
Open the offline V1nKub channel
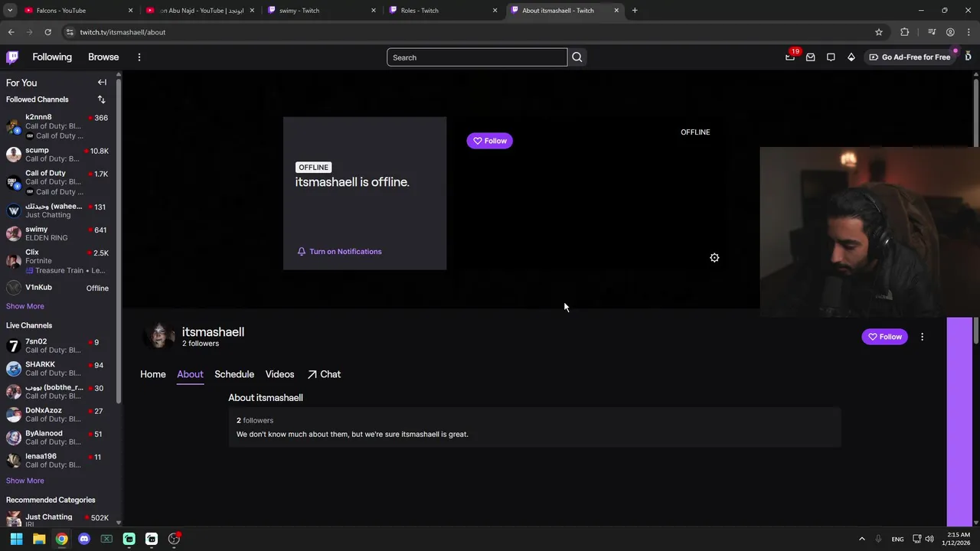(x=57, y=288)
